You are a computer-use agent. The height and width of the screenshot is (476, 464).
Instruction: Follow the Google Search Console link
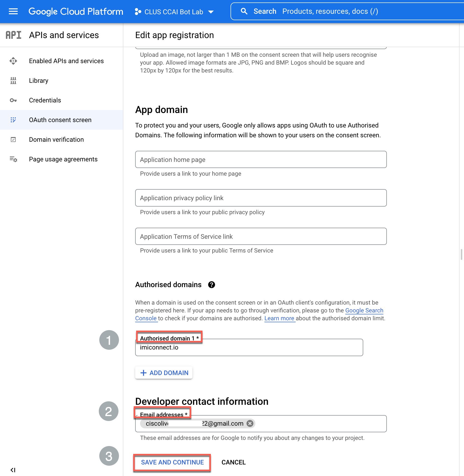click(x=364, y=310)
